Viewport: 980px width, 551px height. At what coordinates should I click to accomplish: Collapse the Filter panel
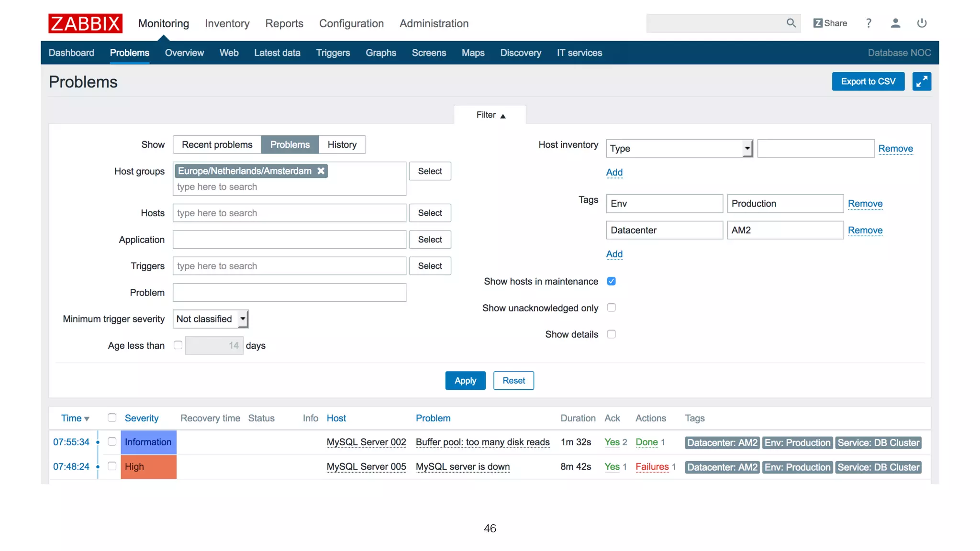[490, 115]
